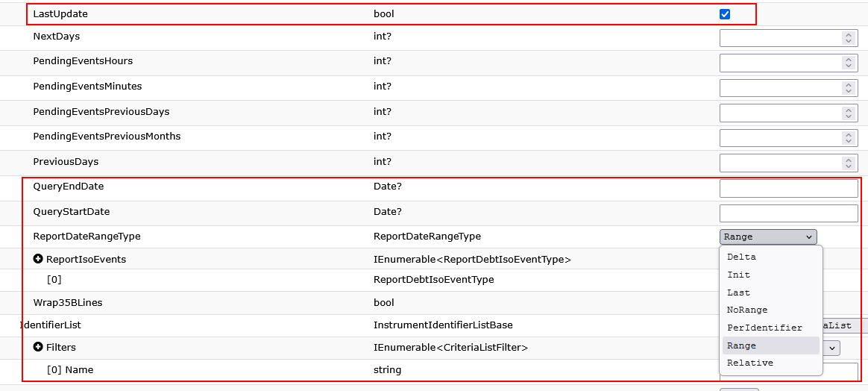The image size is (868, 391).
Task: Open the ReportDateRangeType dropdown
Action: (x=768, y=237)
